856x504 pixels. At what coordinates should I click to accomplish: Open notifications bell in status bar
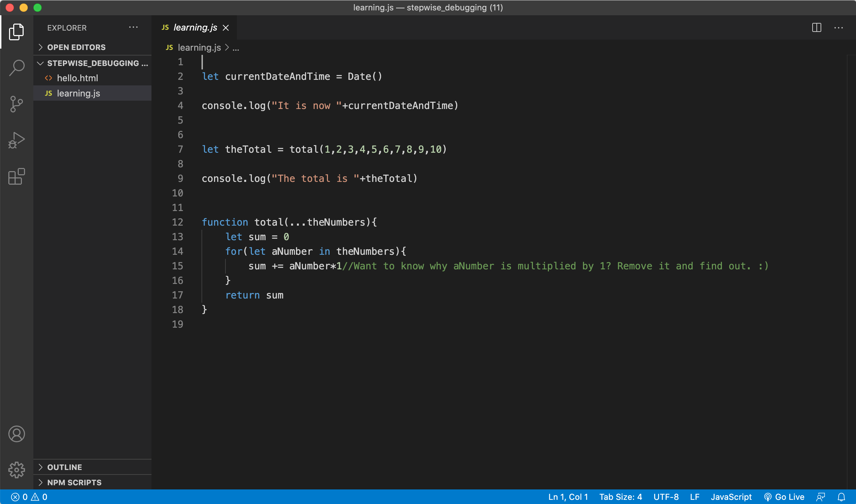(x=841, y=497)
